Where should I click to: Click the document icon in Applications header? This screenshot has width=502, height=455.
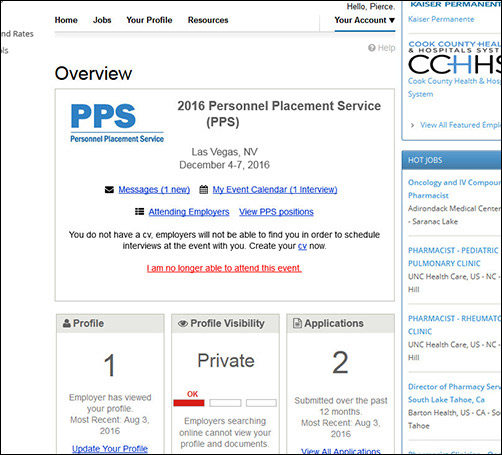coord(297,323)
